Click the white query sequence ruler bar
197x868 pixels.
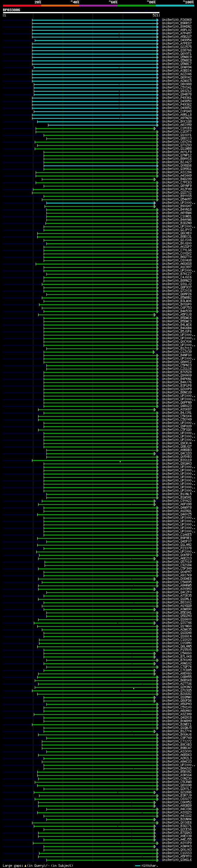81,13
